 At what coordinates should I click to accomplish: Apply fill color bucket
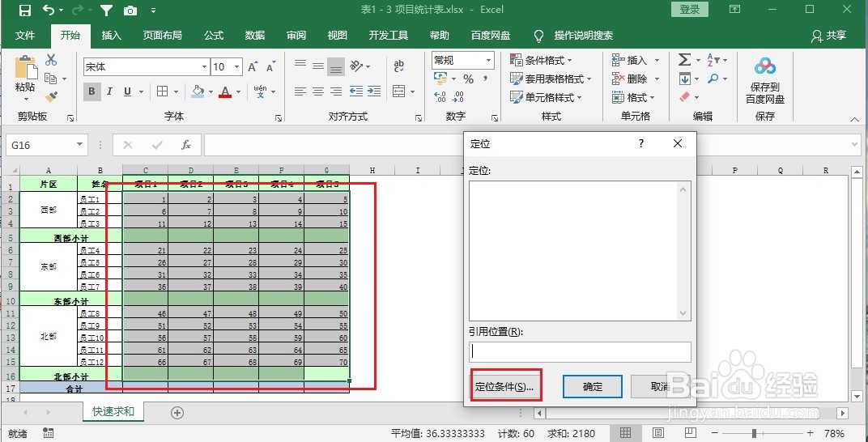(198, 91)
